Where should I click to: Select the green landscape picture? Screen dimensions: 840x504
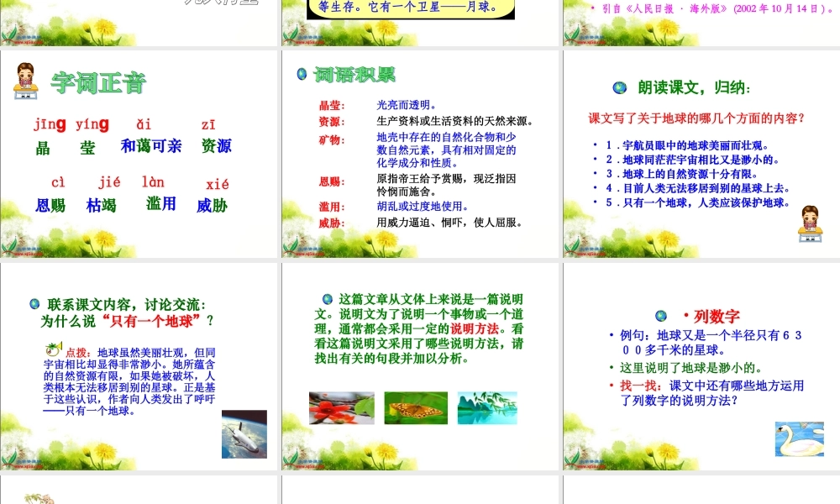(487, 408)
